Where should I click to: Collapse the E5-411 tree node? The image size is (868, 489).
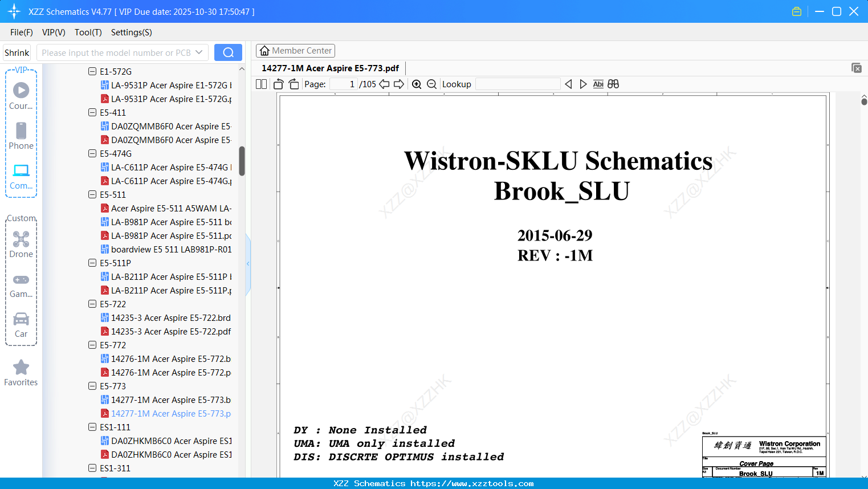(92, 112)
